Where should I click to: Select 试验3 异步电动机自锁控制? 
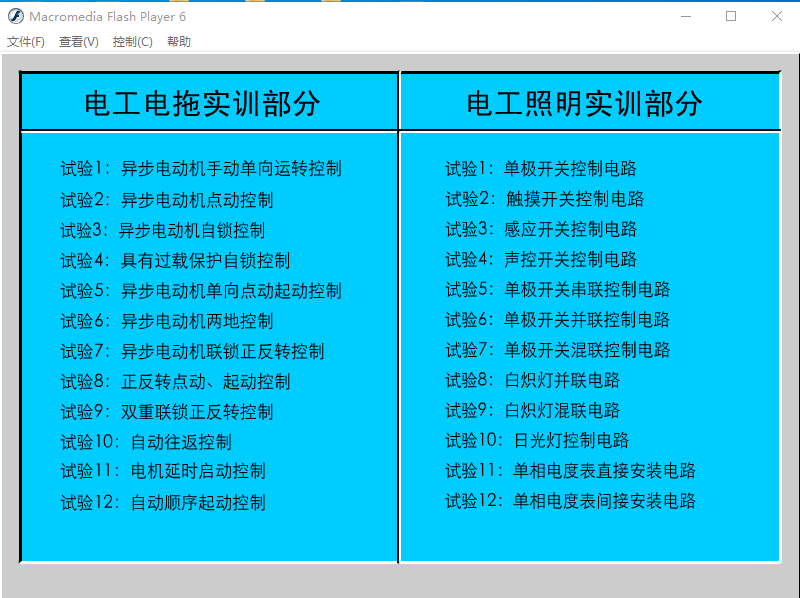tap(163, 230)
